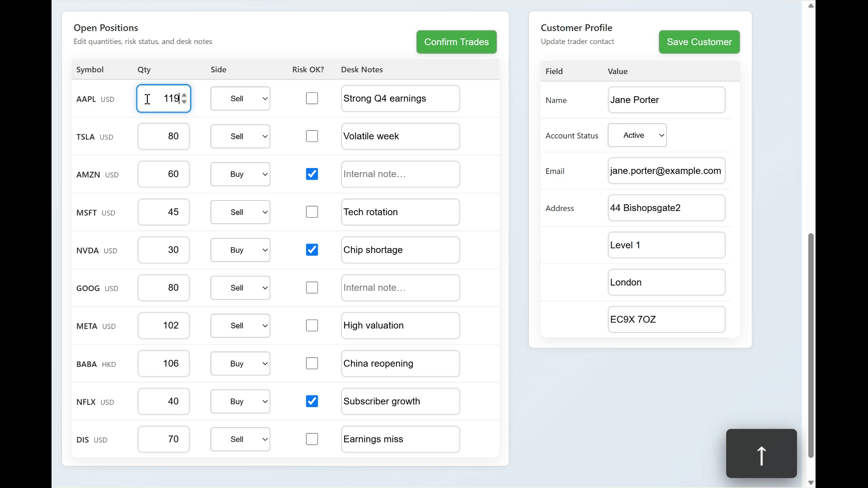The height and width of the screenshot is (488, 868).
Task: Check Risk OK for AAPL row
Action: (x=312, y=99)
